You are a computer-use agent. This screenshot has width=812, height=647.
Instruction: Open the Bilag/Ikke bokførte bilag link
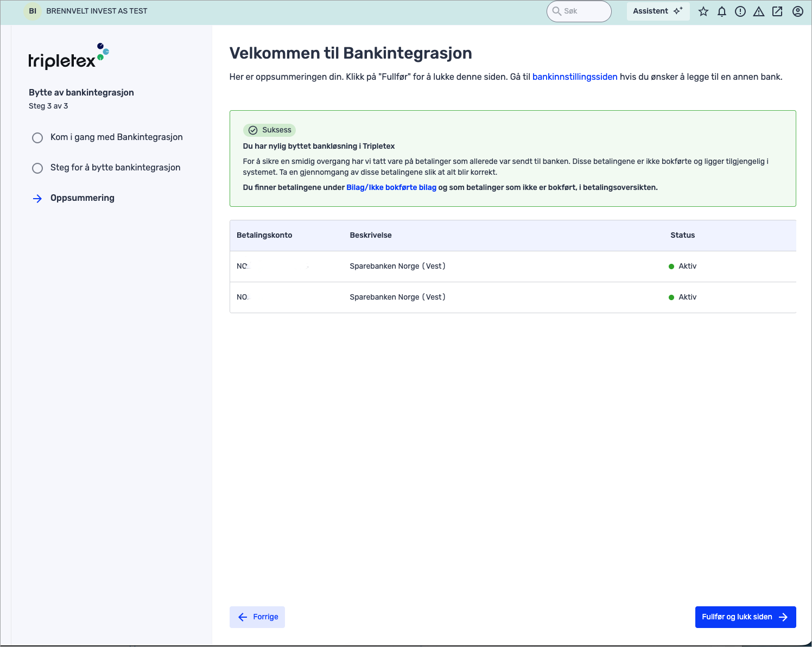[391, 187]
